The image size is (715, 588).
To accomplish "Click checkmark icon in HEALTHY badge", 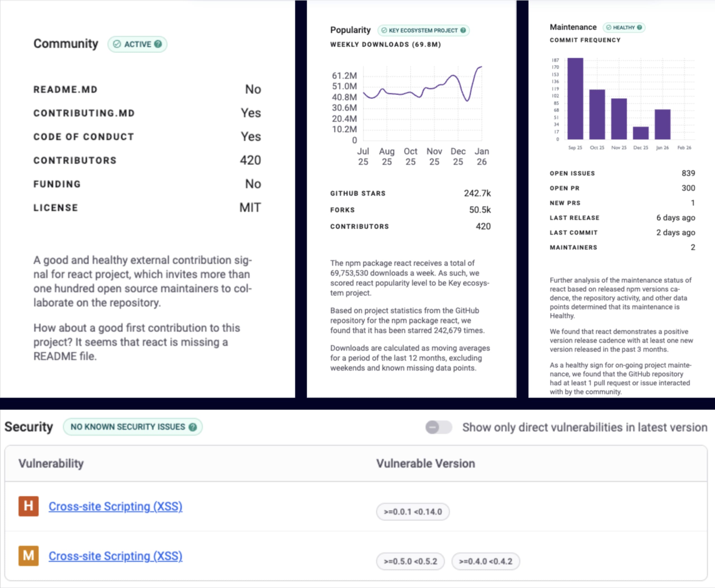I will [x=609, y=27].
